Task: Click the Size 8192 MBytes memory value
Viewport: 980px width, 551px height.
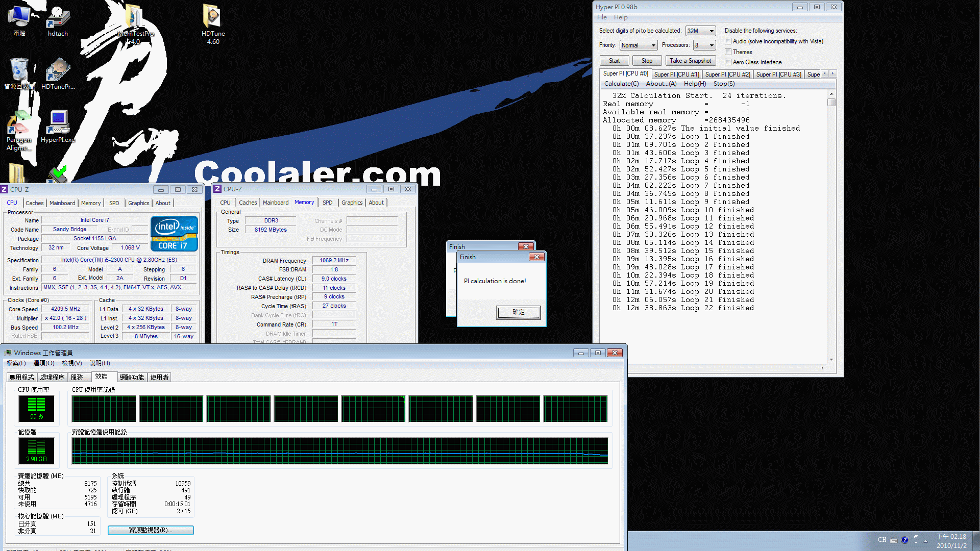Action: 271,230
